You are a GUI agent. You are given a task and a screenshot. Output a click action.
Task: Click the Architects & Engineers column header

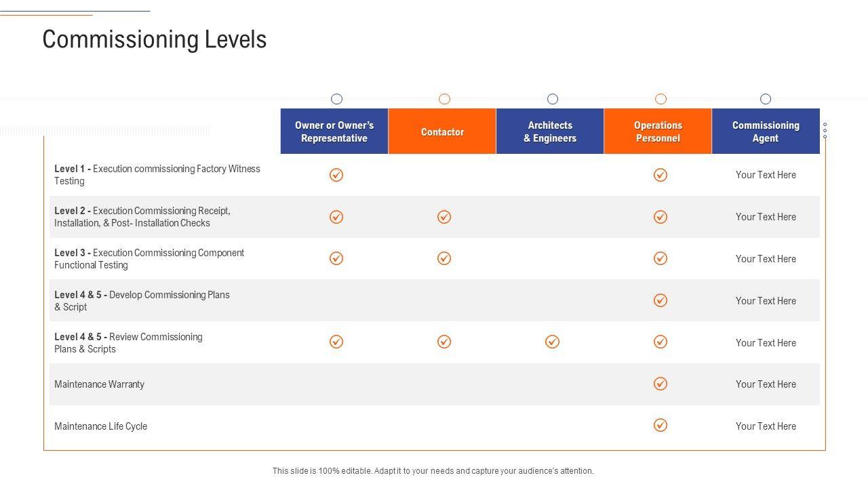(550, 131)
